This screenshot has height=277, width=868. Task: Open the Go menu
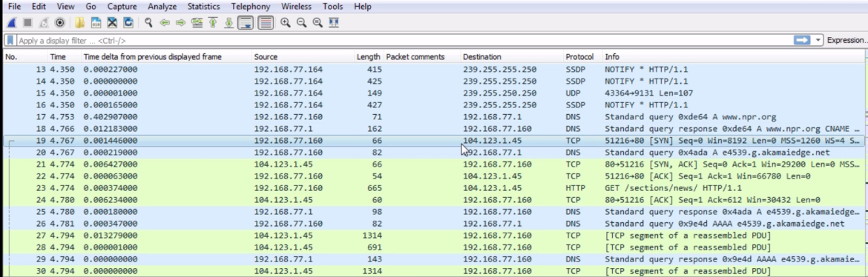[91, 7]
